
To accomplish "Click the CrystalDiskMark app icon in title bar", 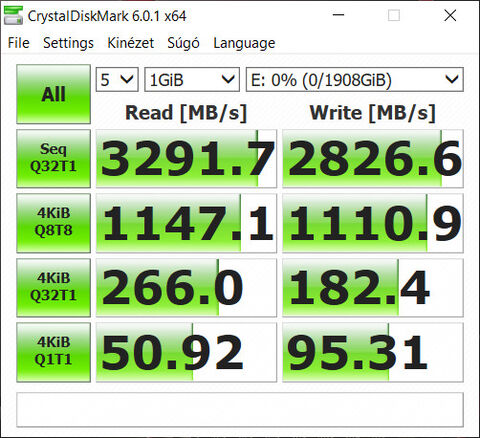I will click(13, 15).
